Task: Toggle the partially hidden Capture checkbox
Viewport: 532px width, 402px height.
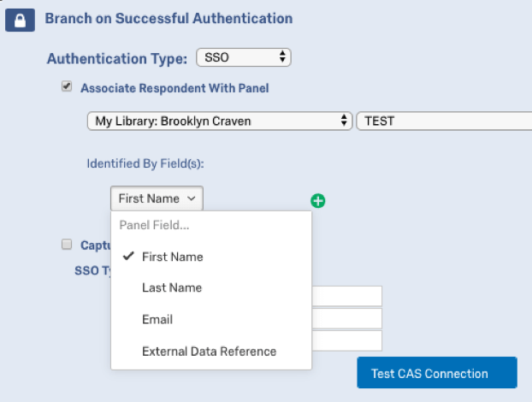Action: pos(67,245)
